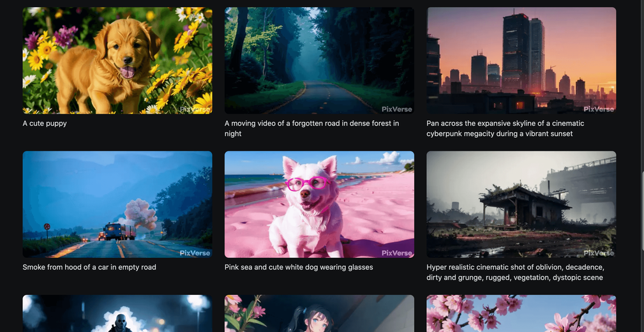This screenshot has width=644, height=332.
Task: Click the PixVerse watermark on smoking car video
Action: coord(195,253)
